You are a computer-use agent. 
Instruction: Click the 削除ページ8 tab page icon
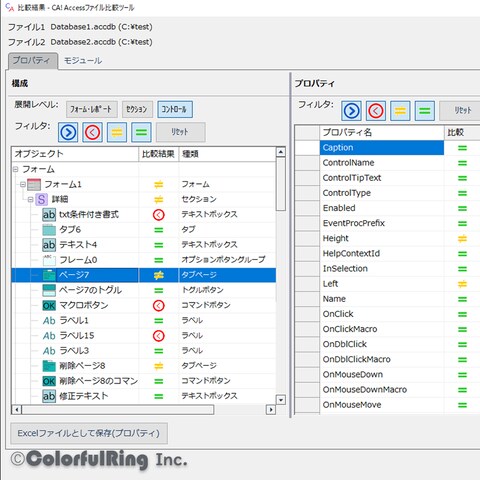coord(49,366)
